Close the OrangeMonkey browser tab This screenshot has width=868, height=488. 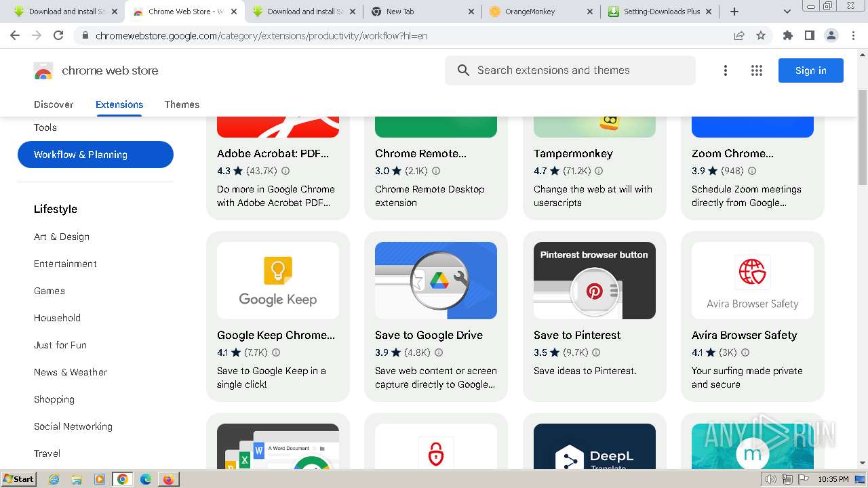590,12
